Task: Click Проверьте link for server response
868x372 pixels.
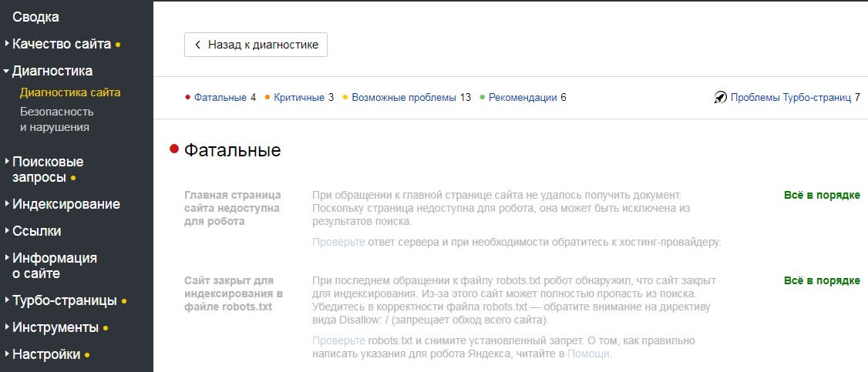Action: [338, 242]
